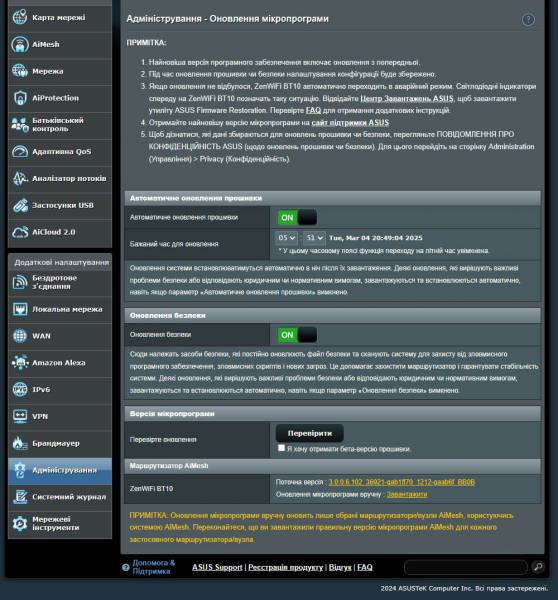558x600 pixels.
Task: Open ASUS Support footer link
Action: 217,567
